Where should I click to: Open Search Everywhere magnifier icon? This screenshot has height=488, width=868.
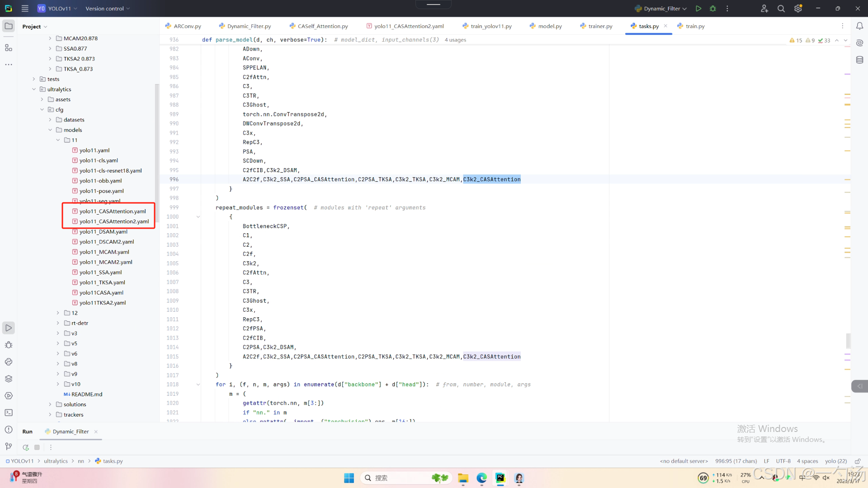click(x=781, y=9)
